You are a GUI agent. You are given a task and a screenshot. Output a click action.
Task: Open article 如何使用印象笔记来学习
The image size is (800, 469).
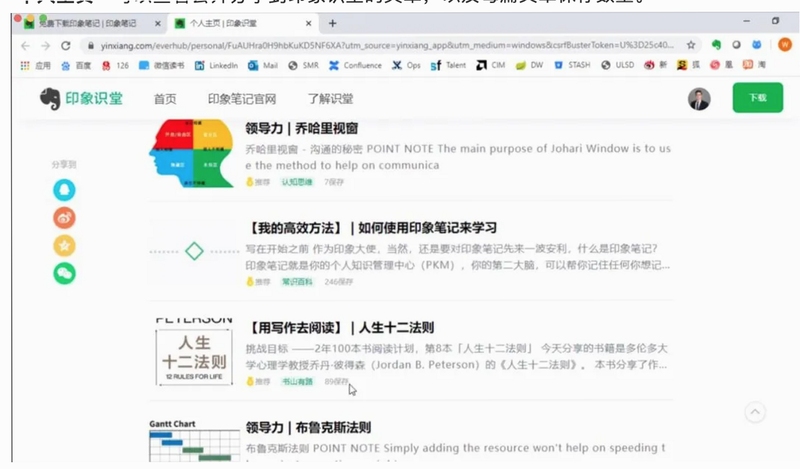click(371, 228)
